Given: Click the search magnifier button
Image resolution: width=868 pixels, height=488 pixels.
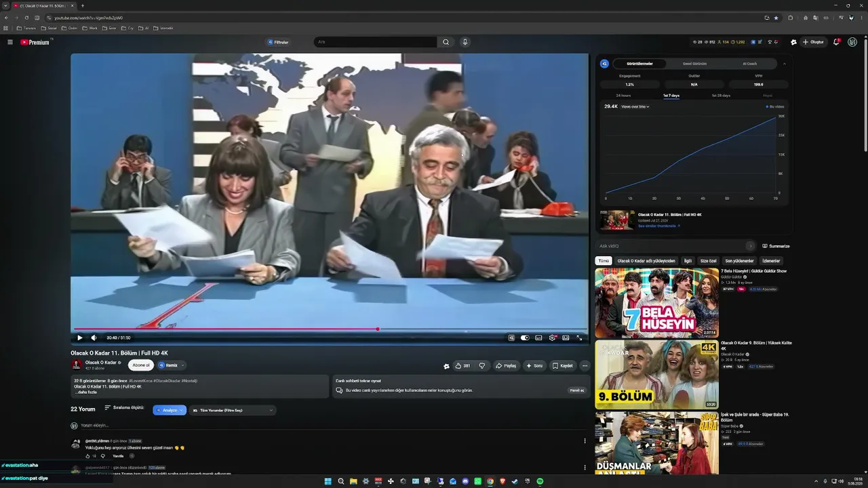Looking at the screenshot, I should pos(446,42).
